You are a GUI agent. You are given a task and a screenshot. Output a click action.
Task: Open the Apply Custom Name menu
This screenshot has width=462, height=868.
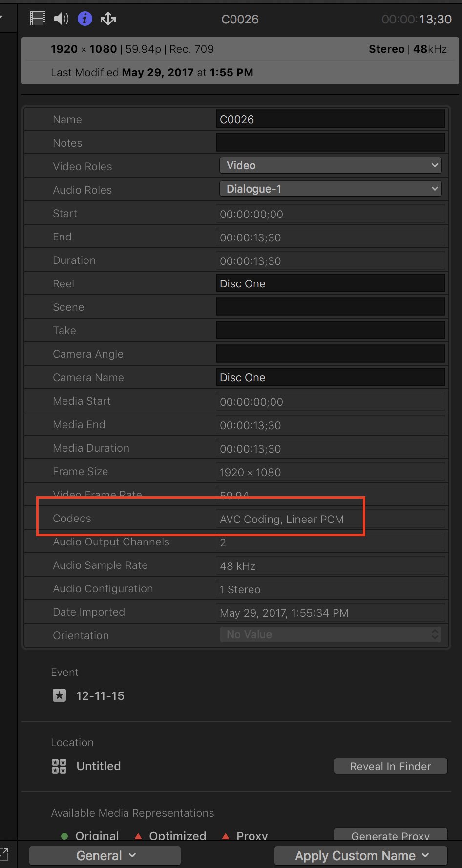pyautogui.click(x=361, y=856)
